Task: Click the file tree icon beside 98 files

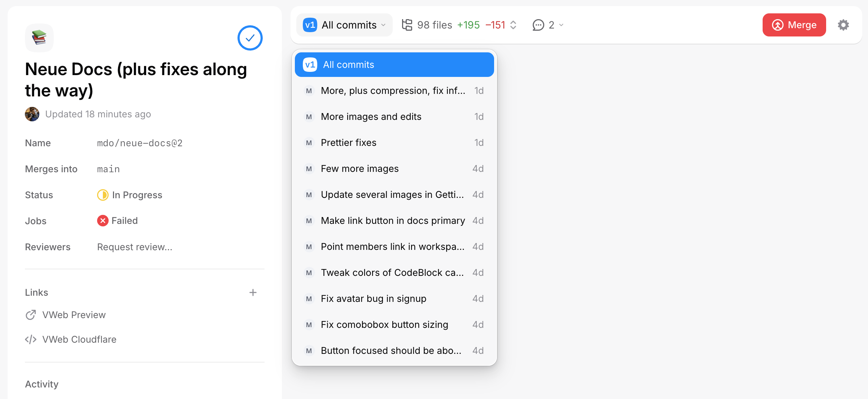Action: tap(407, 25)
